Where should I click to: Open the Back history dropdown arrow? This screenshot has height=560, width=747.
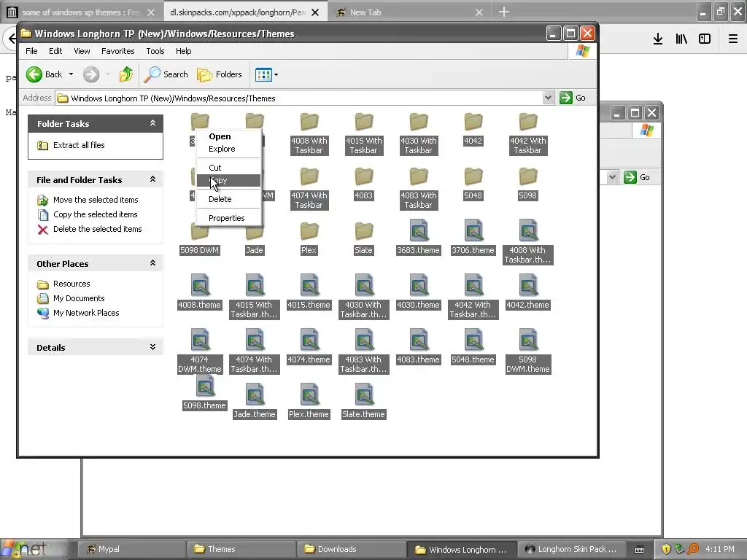tap(71, 74)
